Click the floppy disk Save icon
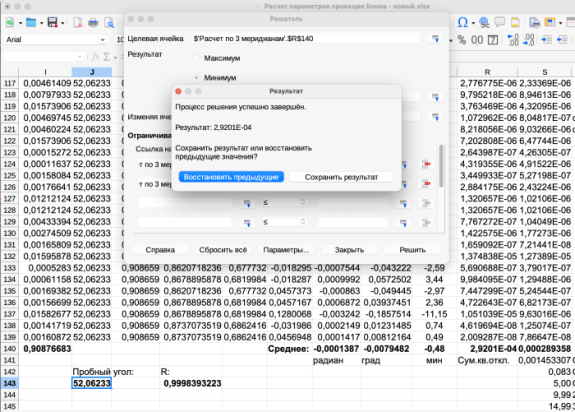575x412 pixels. 52,23
